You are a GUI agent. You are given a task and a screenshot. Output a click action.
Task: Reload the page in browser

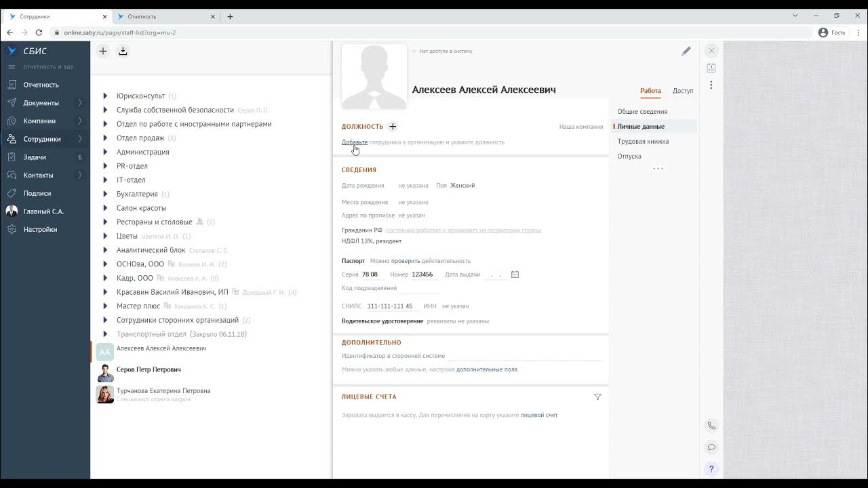coord(39,33)
